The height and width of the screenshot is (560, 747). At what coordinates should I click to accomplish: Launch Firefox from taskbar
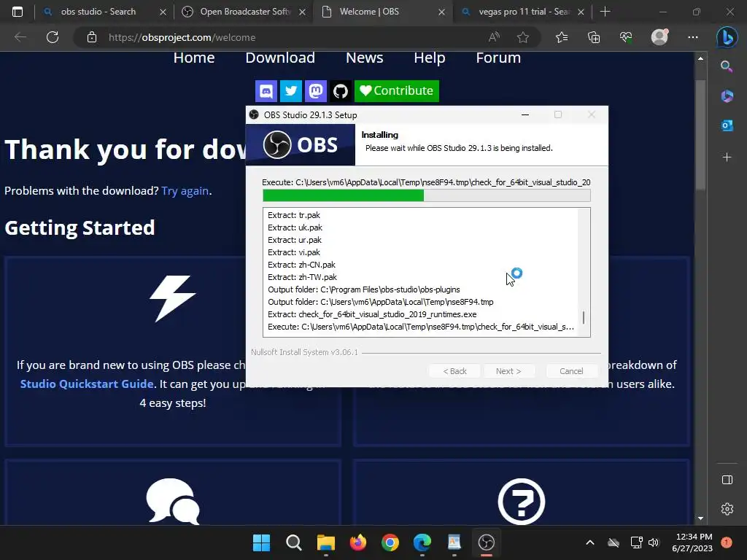tap(357, 542)
